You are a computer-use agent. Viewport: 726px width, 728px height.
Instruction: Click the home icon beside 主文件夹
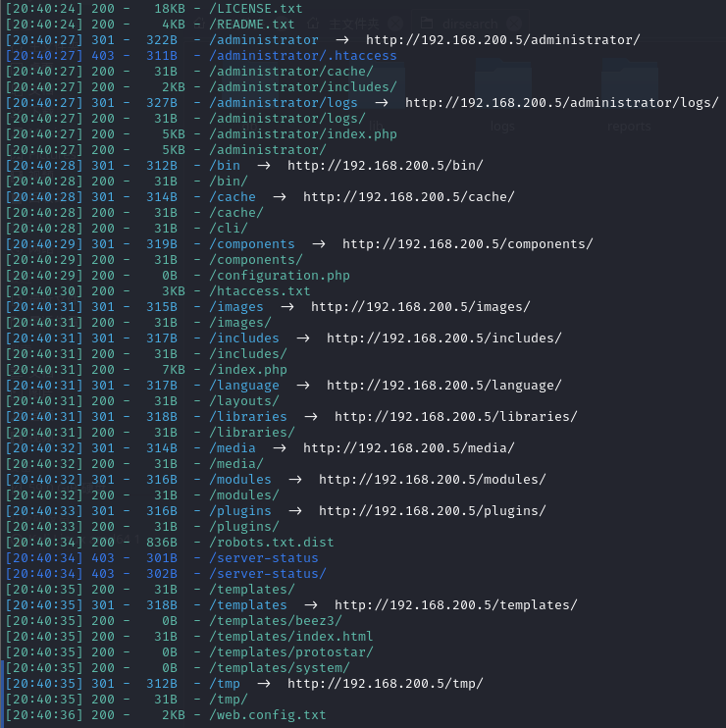click(313, 24)
